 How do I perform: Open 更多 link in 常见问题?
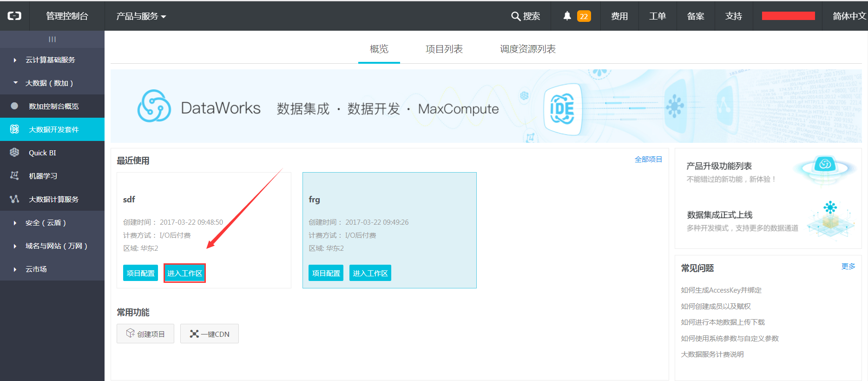point(848,267)
